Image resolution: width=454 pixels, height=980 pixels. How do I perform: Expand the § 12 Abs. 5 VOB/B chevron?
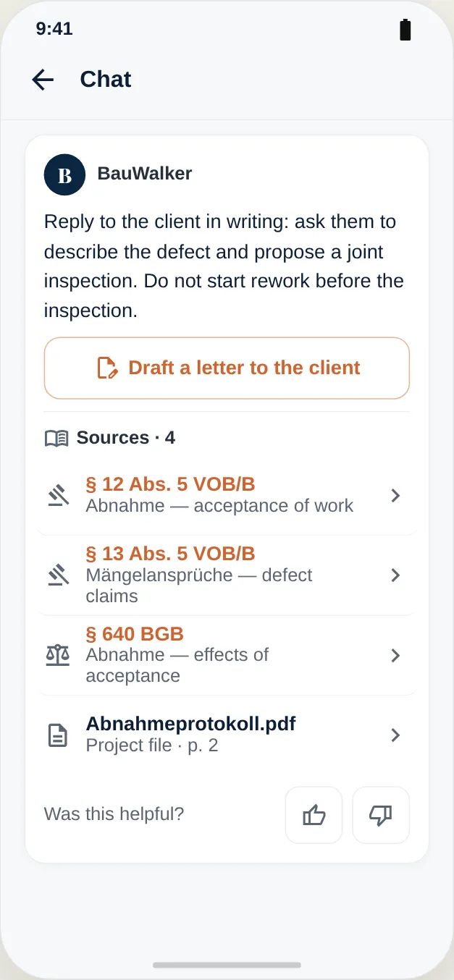point(395,496)
